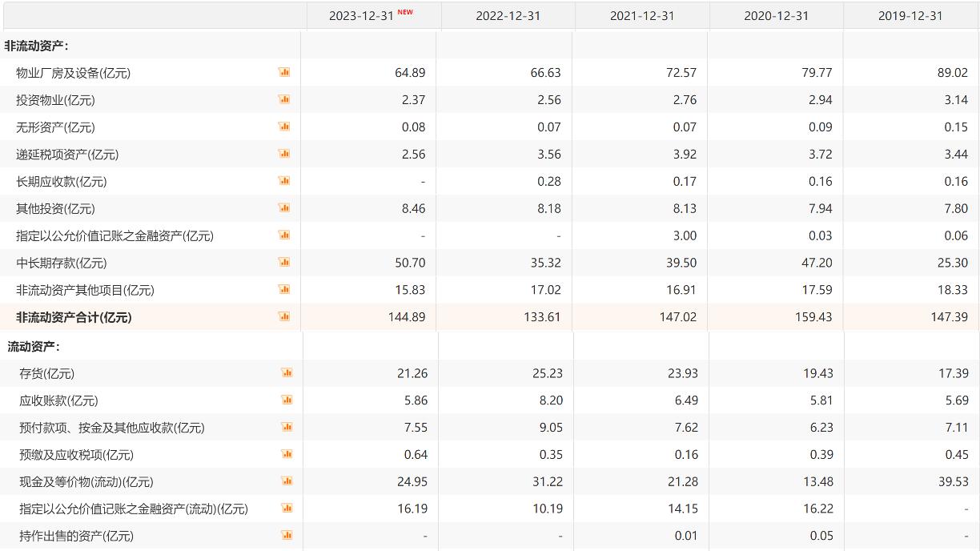Screen dimensions: 980x551
Task: Show chart for 中长期存款 row
Action: coord(284,263)
